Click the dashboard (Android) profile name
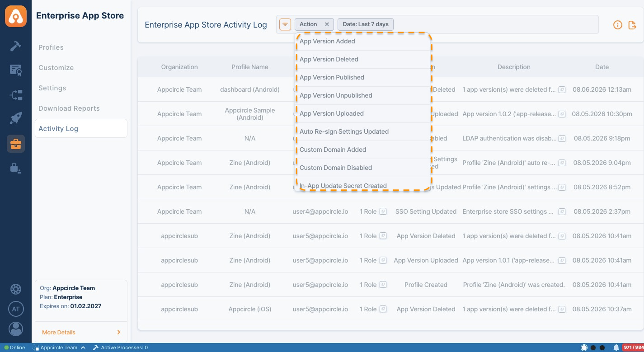The image size is (644, 352). [x=250, y=89]
